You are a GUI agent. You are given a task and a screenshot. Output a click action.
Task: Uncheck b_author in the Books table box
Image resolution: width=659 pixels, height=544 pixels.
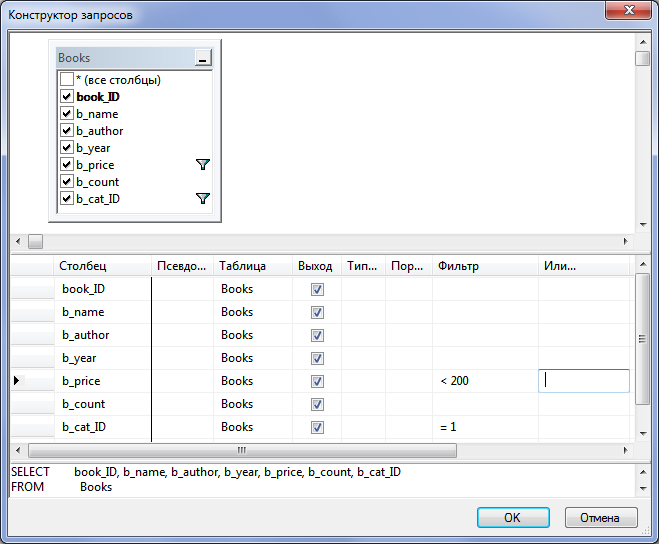[x=67, y=131]
